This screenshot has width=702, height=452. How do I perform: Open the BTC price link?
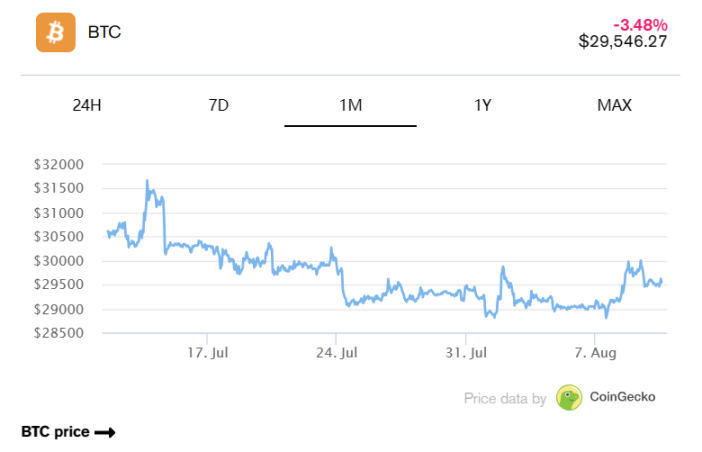click(x=56, y=432)
